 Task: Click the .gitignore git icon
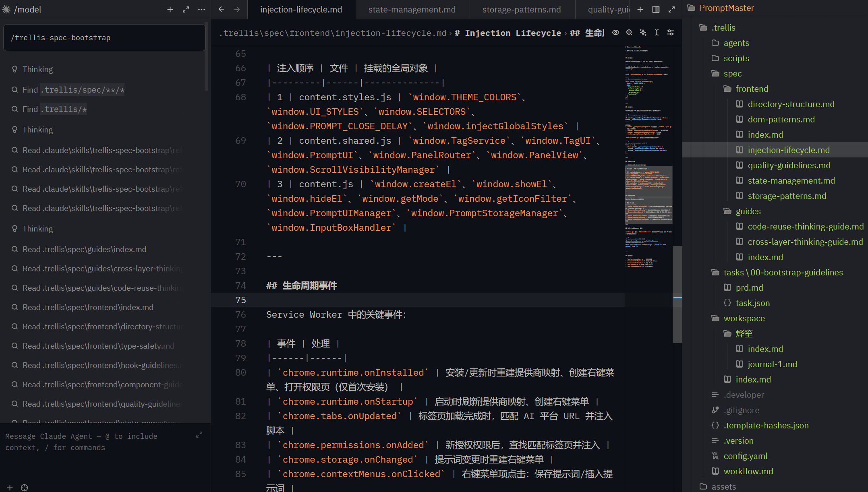coord(715,410)
